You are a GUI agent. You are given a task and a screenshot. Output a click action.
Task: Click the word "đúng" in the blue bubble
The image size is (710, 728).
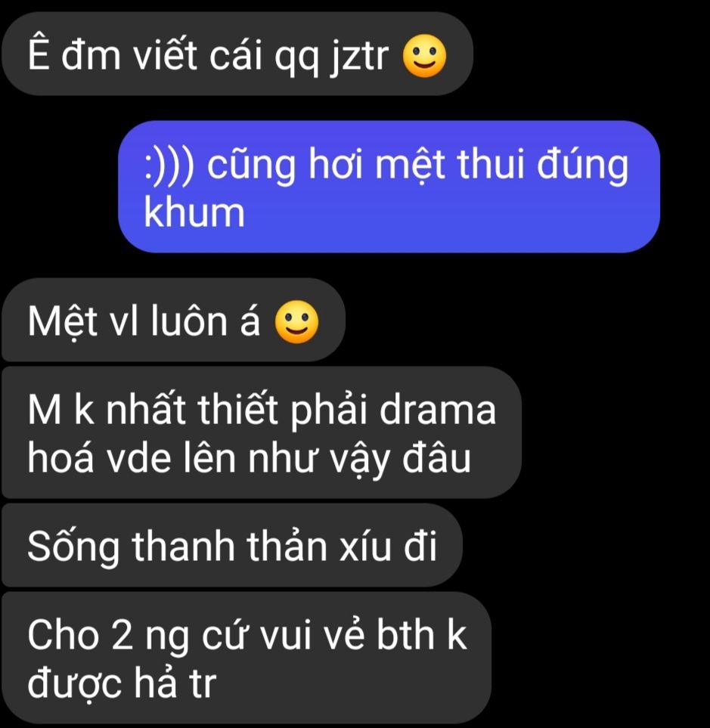(582, 166)
